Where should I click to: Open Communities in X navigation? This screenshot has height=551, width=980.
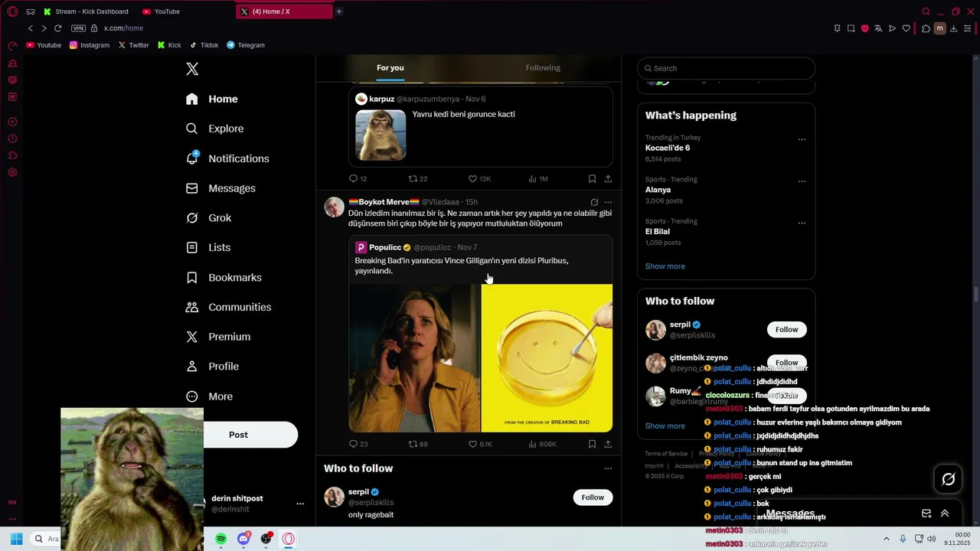tap(228, 307)
